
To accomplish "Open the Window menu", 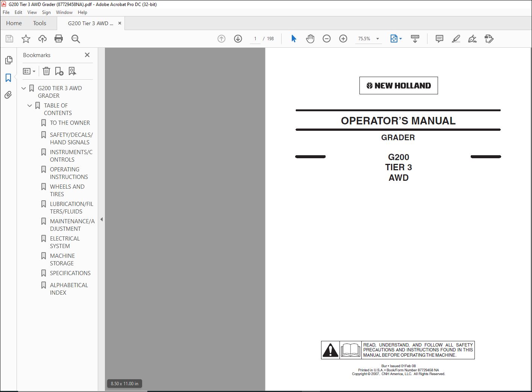I will (64, 12).
